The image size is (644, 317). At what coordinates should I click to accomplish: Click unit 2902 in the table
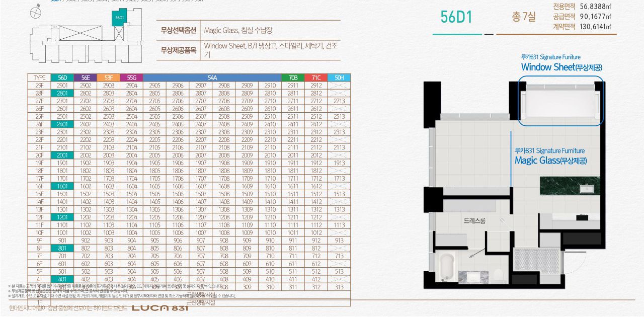click(86, 86)
